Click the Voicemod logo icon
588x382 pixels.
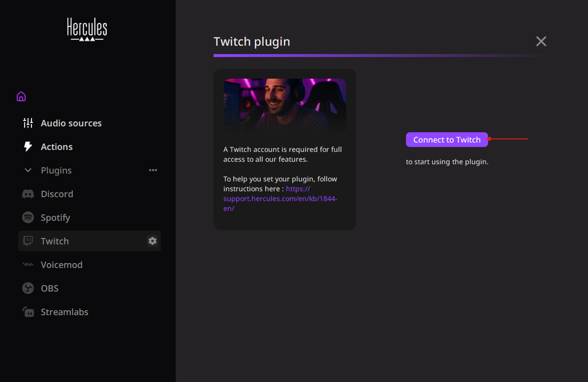pyautogui.click(x=28, y=265)
